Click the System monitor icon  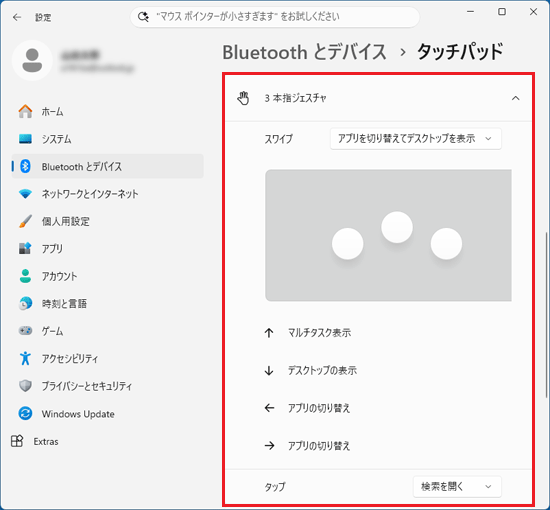click(25, 139)
